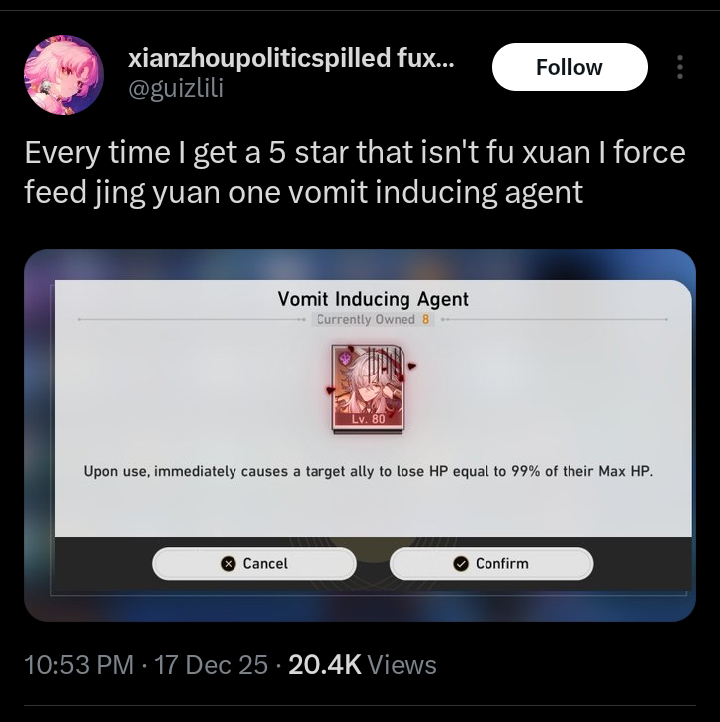Open the xianzhoupoliticspilled display name

click(x=291, y=58)
